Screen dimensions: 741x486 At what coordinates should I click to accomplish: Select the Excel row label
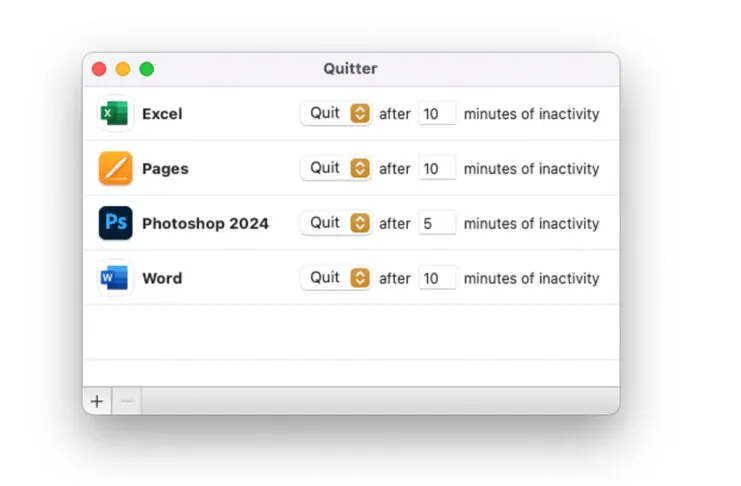click(x=162, y=114)
